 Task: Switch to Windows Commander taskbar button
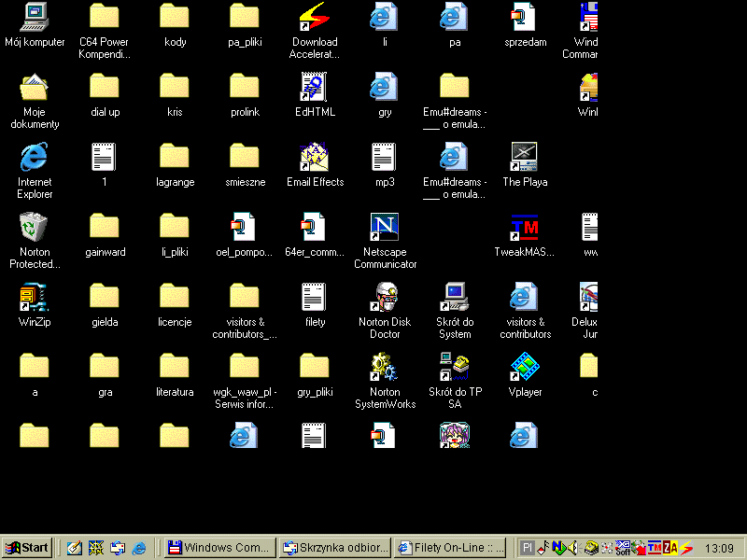220,548
